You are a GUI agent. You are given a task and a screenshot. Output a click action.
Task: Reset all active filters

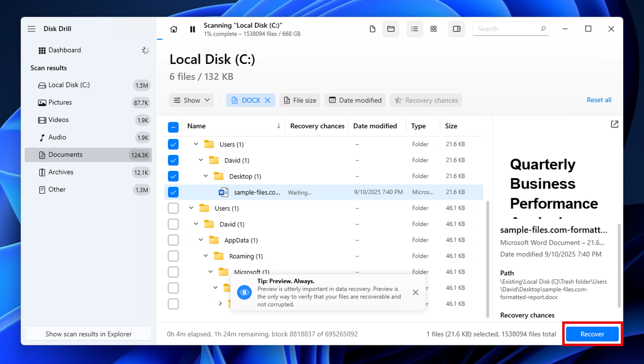[599, 99]
